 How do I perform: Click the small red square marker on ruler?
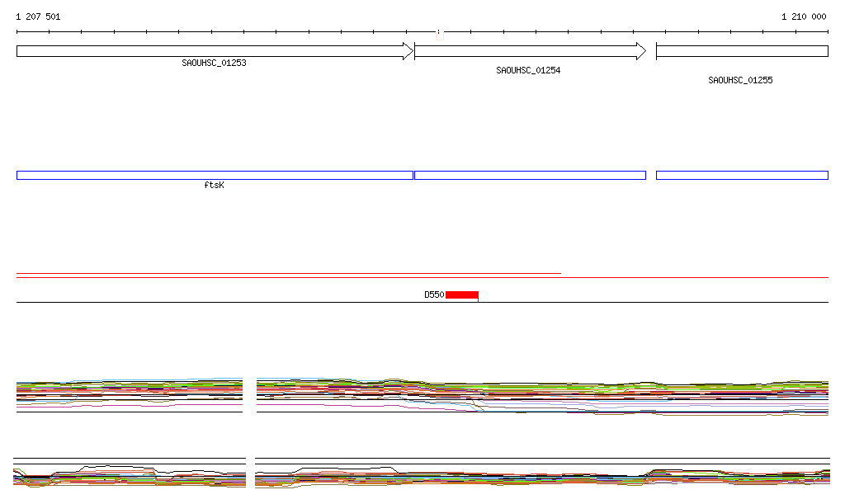440,35
